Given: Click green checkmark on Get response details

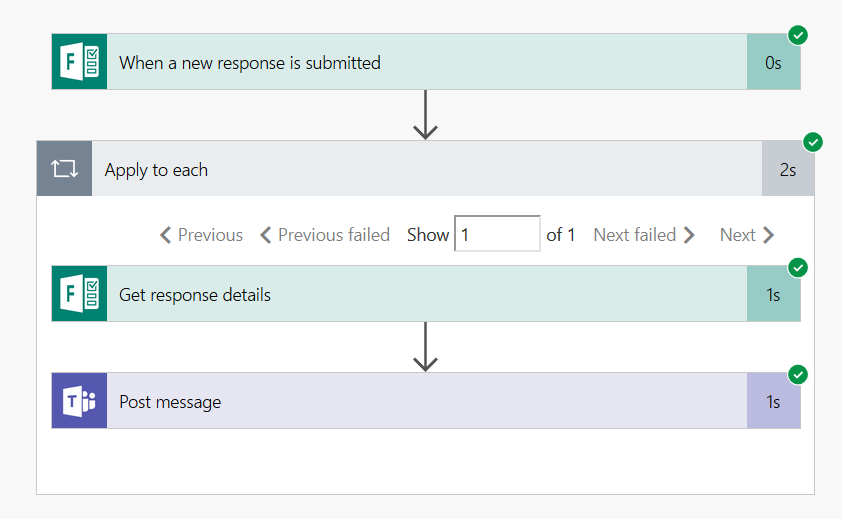Looking at the screenshot, I should coord(798,267).
